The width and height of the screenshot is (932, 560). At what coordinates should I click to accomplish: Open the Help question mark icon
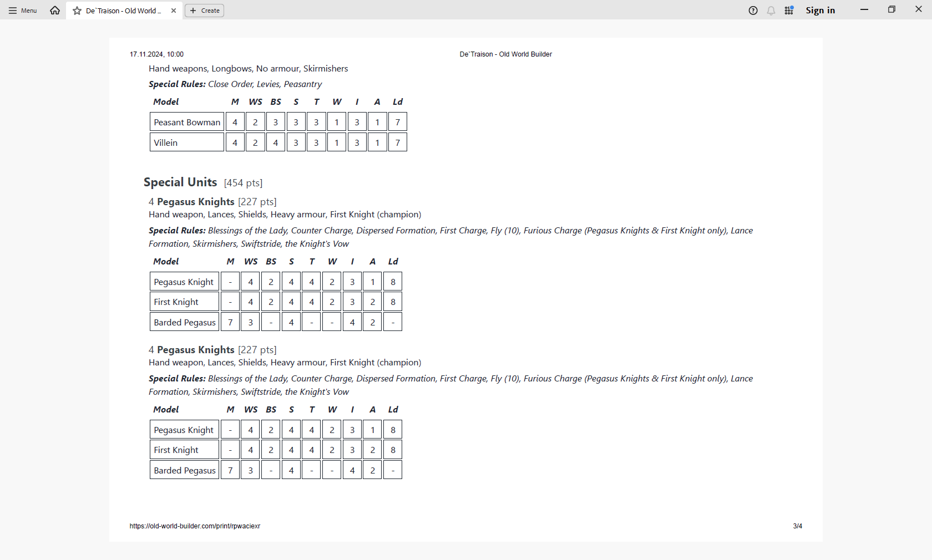tap(753, 11)
